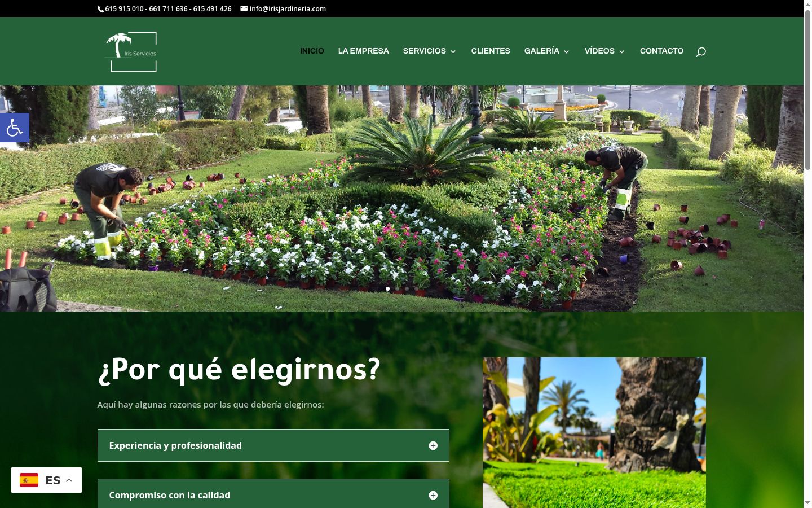Open the accessibility tools wheelchair icon

[x=14, y=128]
